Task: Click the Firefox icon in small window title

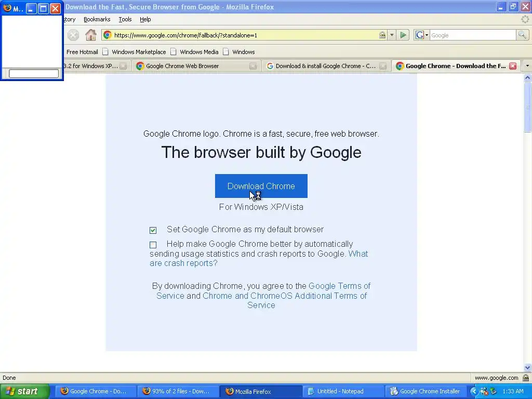Action: (7, 7)
